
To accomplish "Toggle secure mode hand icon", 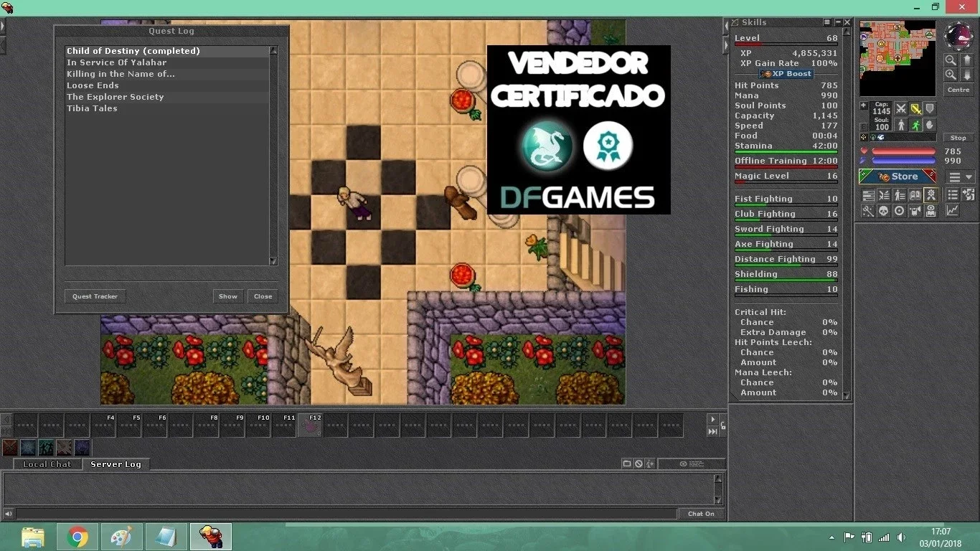I will (x=930, y=126).
